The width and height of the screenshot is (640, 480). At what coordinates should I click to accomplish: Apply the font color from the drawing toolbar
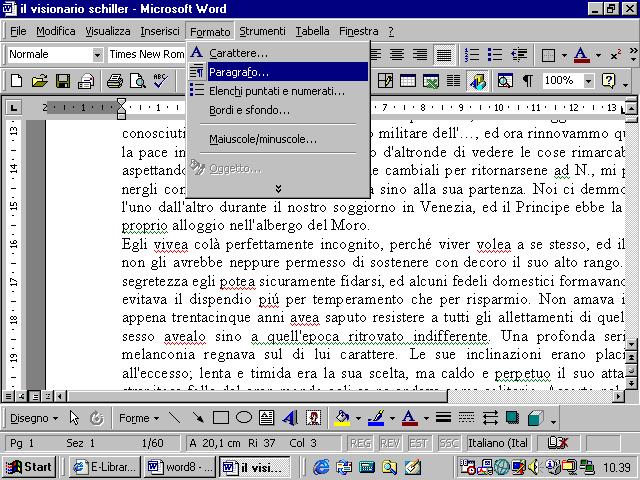[409, 418]
